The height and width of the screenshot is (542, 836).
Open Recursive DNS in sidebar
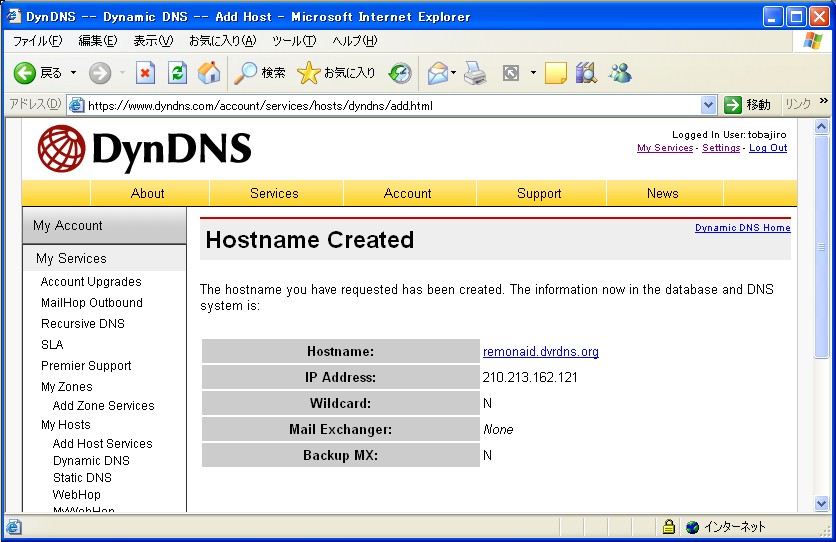[x=83, y=323]
